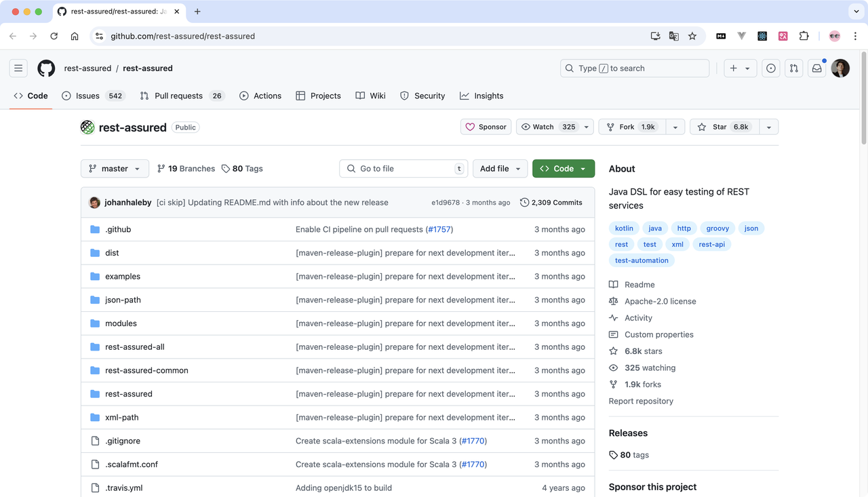The height and width of the screenshot is (497, 868).
Task: Open the browser profile icon
Action: 835,36
